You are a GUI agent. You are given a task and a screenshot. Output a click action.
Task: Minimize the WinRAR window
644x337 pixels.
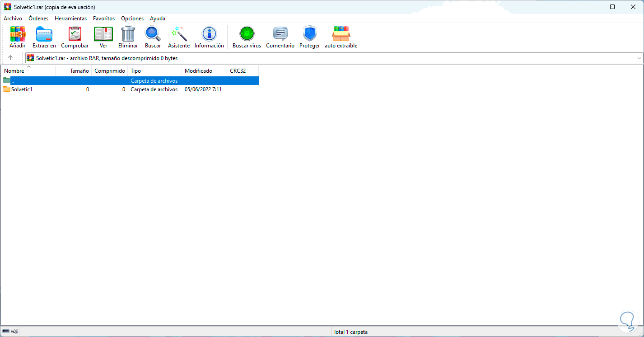[592, 7]
